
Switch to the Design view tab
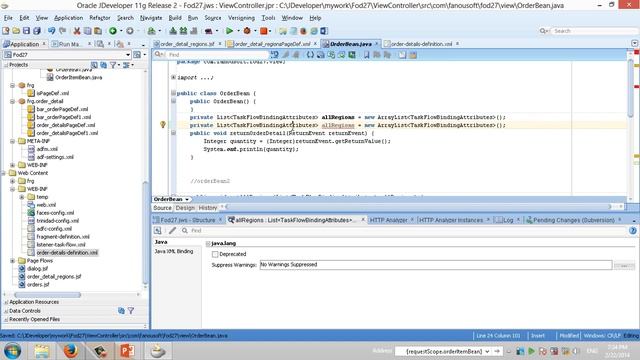pos(185,208)
